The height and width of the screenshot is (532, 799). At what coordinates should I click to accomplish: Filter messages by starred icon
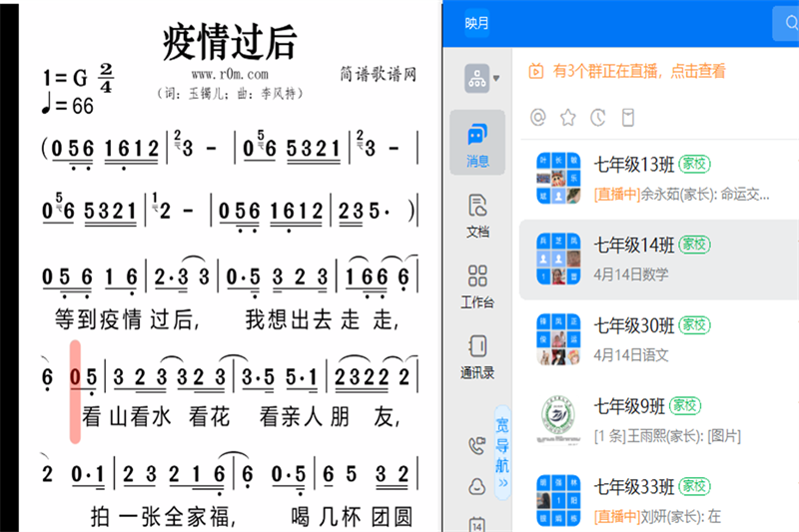click(568, 118)
